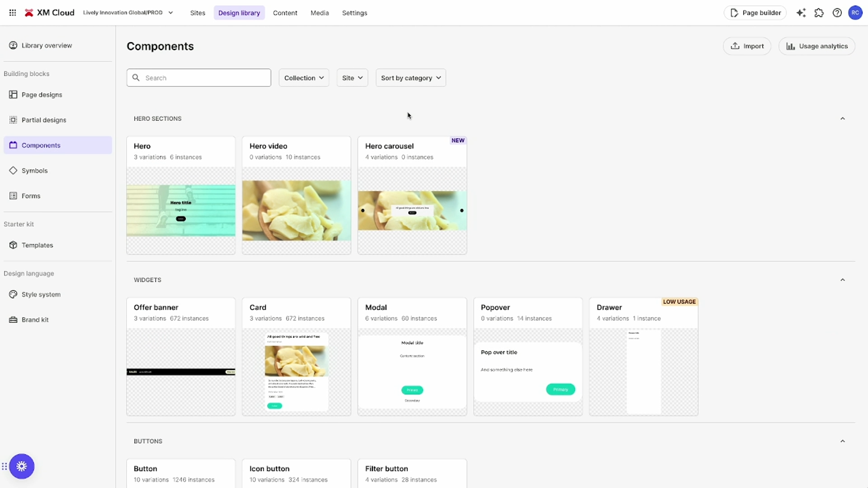Image resolution: width=868 pixels, height=488 pixels.
Task: Click the AI assistant sparkle icon
Action: click(801, 13)
